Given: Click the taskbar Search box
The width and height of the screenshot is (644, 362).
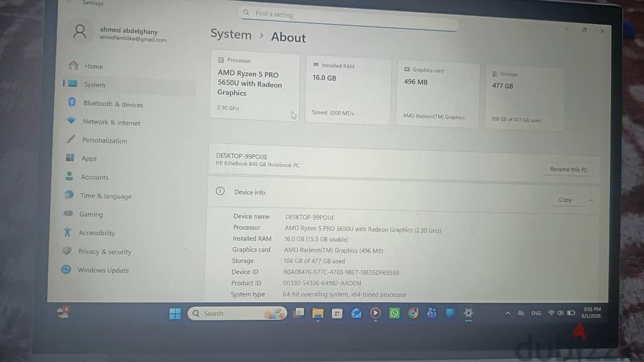Looking at the screenshot, I should [237, 314].
